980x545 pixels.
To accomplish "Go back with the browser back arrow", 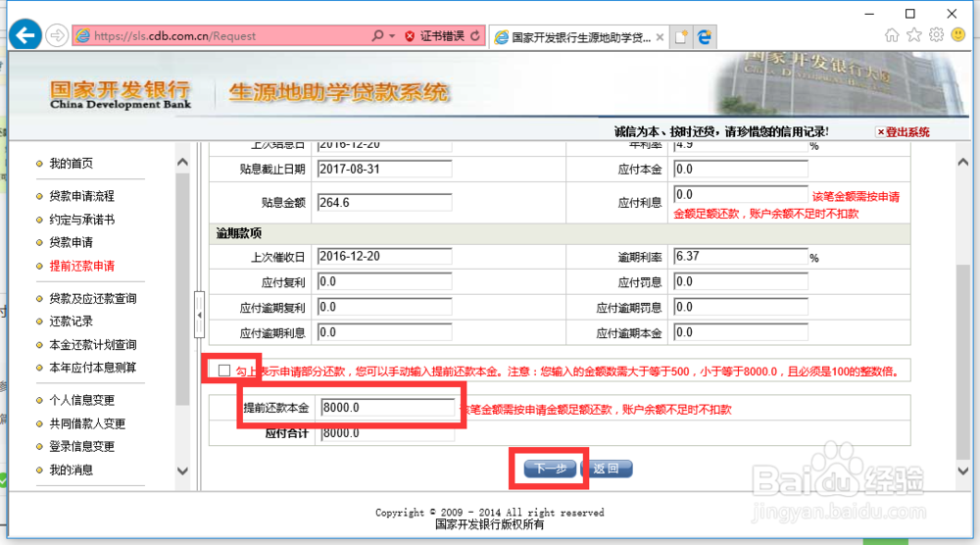I will [25, 35].
